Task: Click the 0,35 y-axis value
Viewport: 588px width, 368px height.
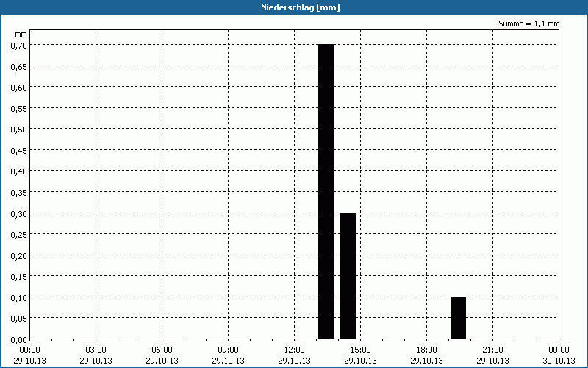Action: tap(19, 192)
